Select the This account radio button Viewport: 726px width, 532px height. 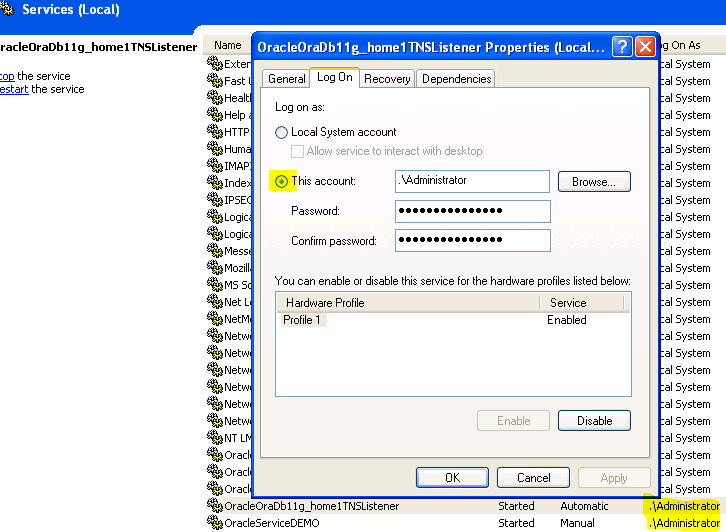pyautogui.click(x=281, y=181)
